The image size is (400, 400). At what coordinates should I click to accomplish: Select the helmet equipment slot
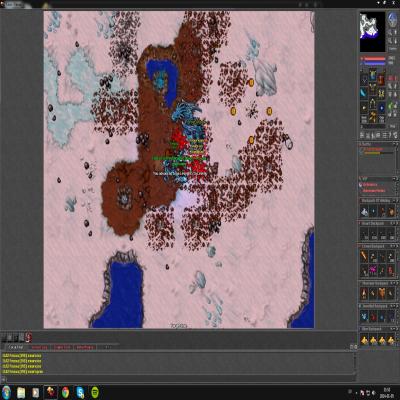[x=373, y=74]
